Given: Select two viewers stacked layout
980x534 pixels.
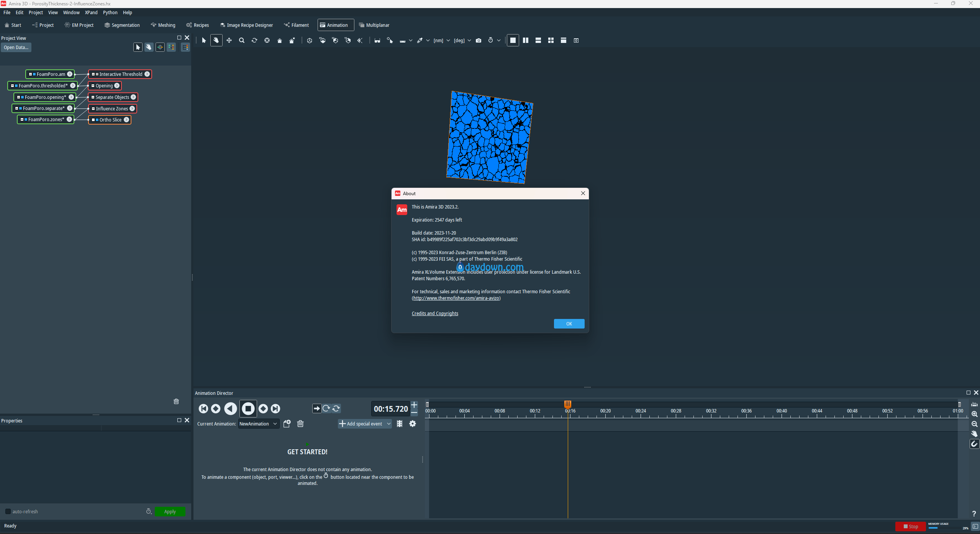Looking at the screenshot, I should pyautogui.click(x=538, y=40).
